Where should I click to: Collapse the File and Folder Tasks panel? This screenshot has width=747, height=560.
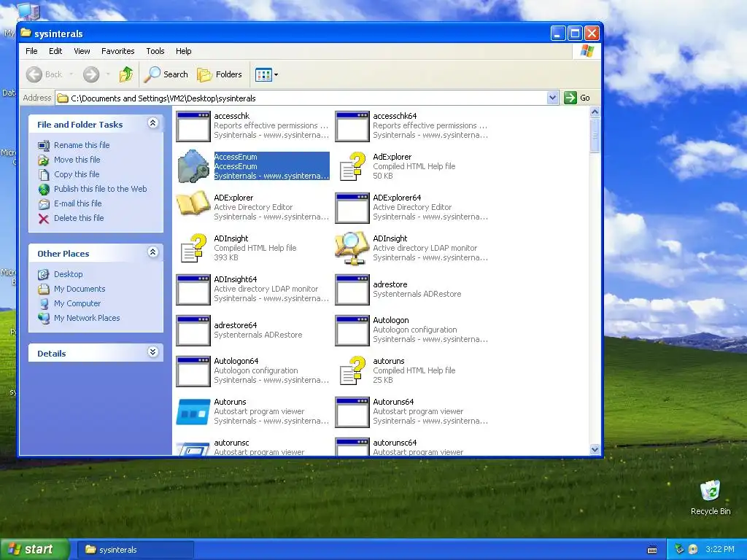pos(152,123)
